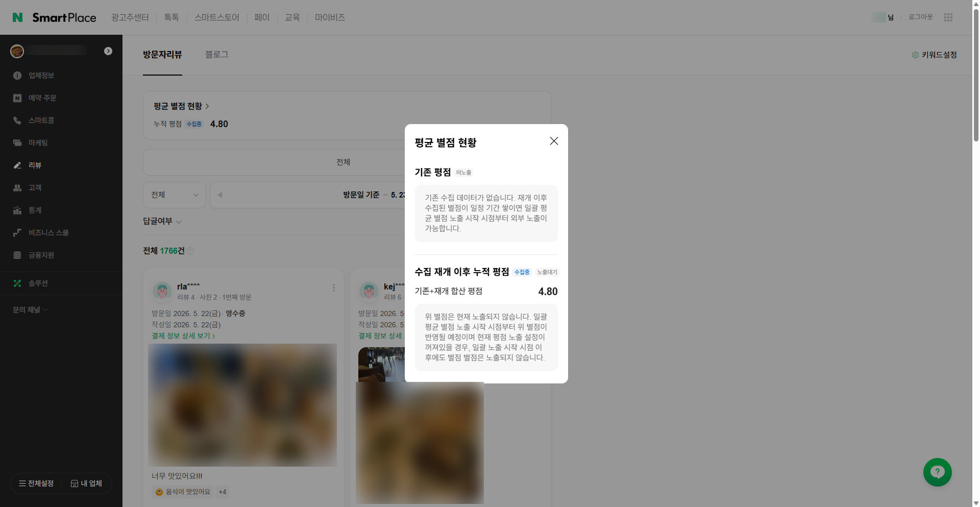Expand the 문의 채널 section
980x507 pixels.
point(30,310)
